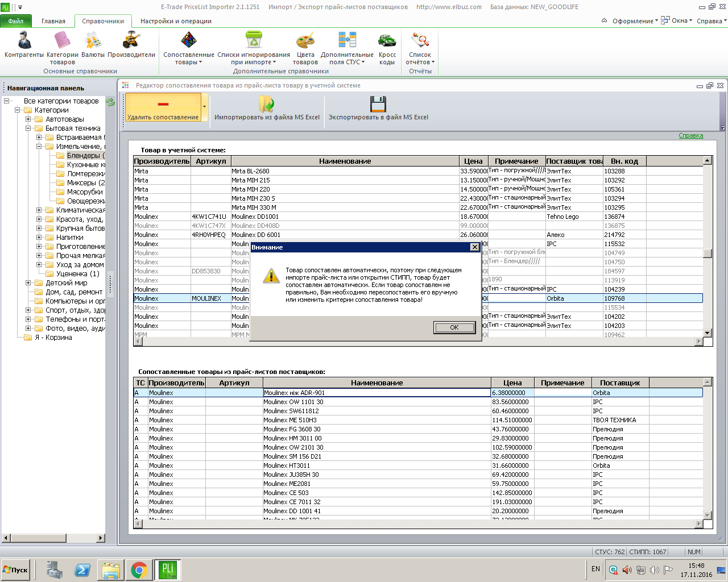Sort by Вн. код column header
Image resolution: width=728 pixels, height=582 pixels.
click(624, 161)
